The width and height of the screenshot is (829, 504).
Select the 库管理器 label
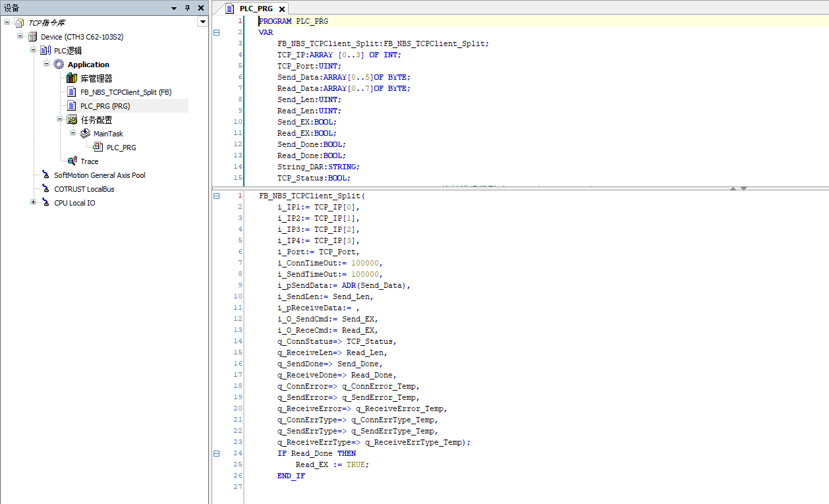click(96, 78)
